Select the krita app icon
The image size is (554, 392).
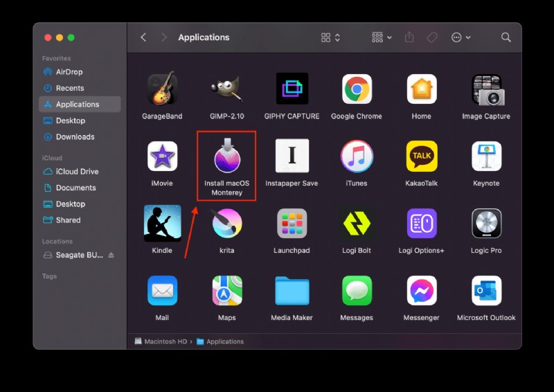226,224
